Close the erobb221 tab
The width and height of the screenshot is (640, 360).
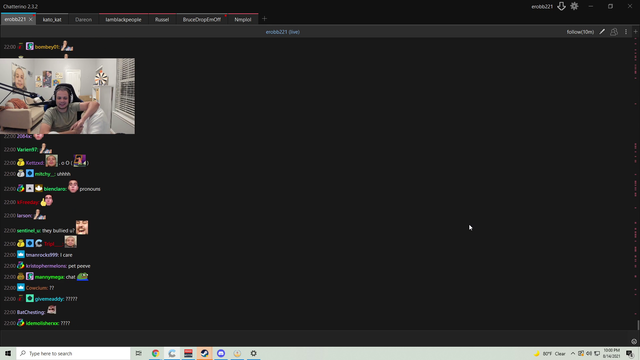(31, 19)
